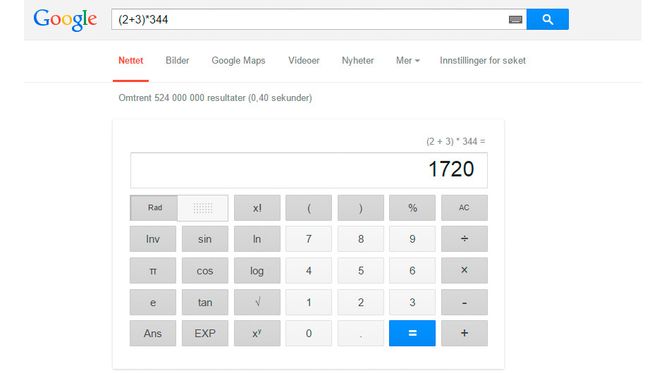
Task: Click the log function key
Action: coord(257,270)
